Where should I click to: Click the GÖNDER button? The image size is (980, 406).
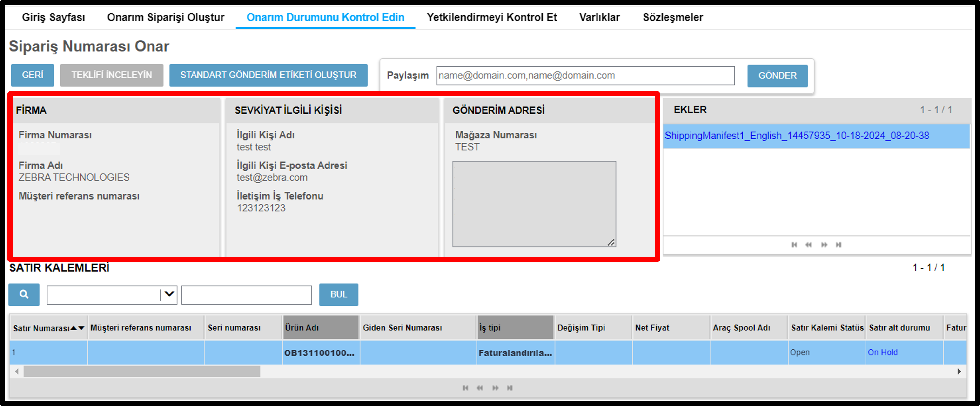(x=777, y=76)
